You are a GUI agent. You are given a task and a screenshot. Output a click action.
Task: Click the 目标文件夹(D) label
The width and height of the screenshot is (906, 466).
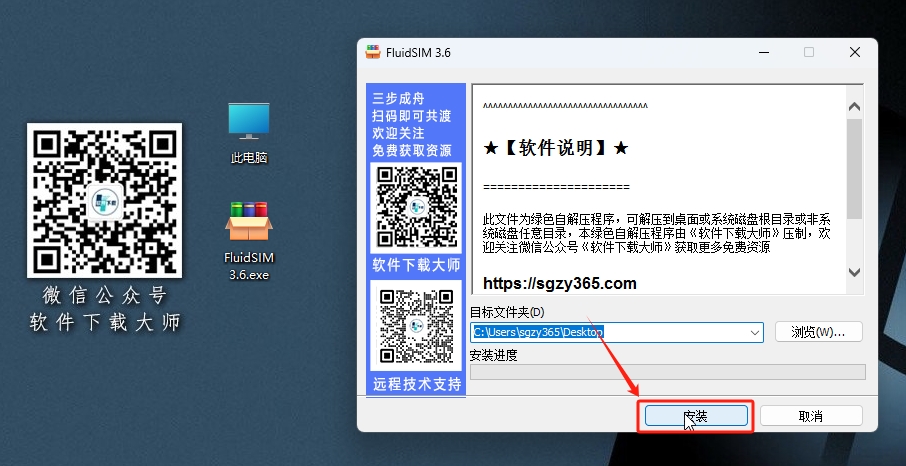(x=507, y=312)
